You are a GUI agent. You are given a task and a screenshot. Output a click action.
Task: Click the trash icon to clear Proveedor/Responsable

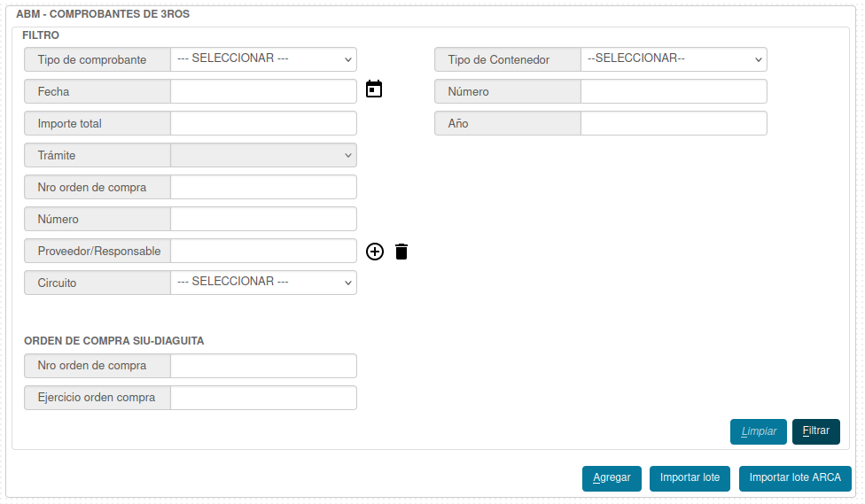401,252
